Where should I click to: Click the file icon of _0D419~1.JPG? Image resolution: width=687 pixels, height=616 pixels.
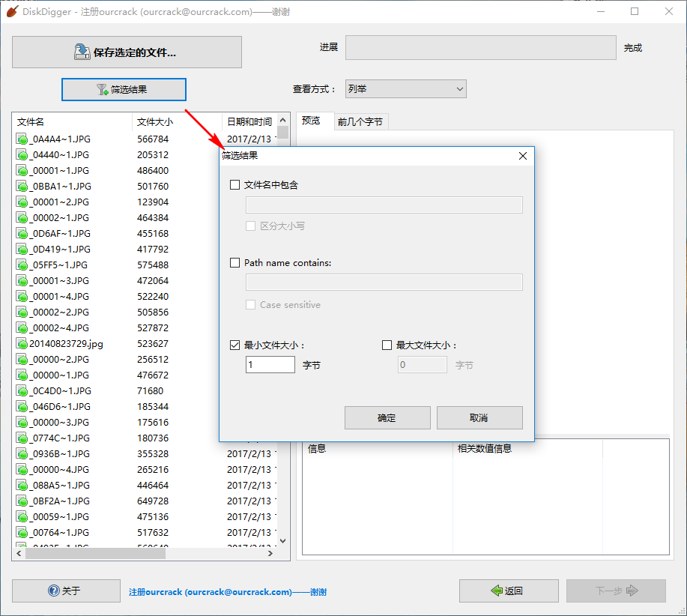pos(22,250)
